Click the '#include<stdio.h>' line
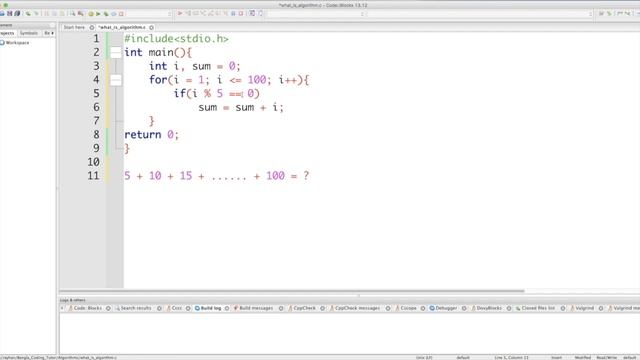The width and height of the screenshot is (640, 360). pyautogui.click(x=176, y=39)
